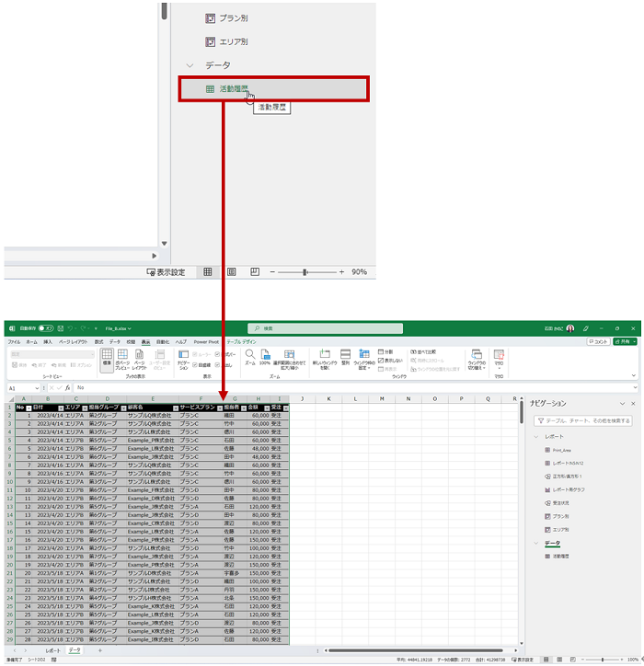
Task: Switch to Normal view in status bar
Action: tap(208, 272)
